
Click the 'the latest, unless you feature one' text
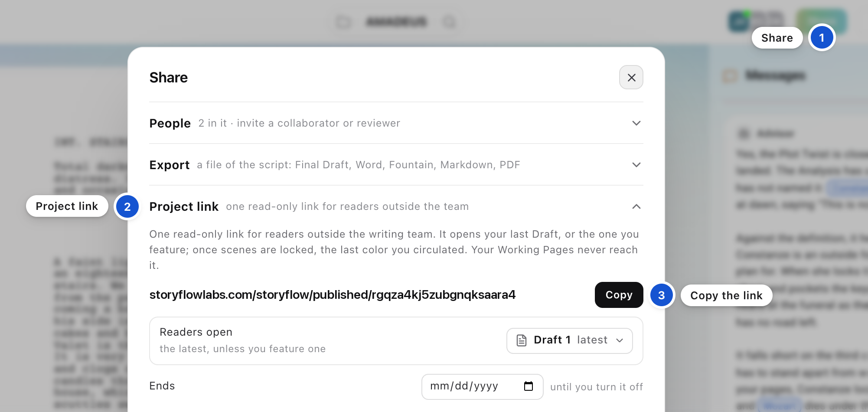click(x=243, y=349)
